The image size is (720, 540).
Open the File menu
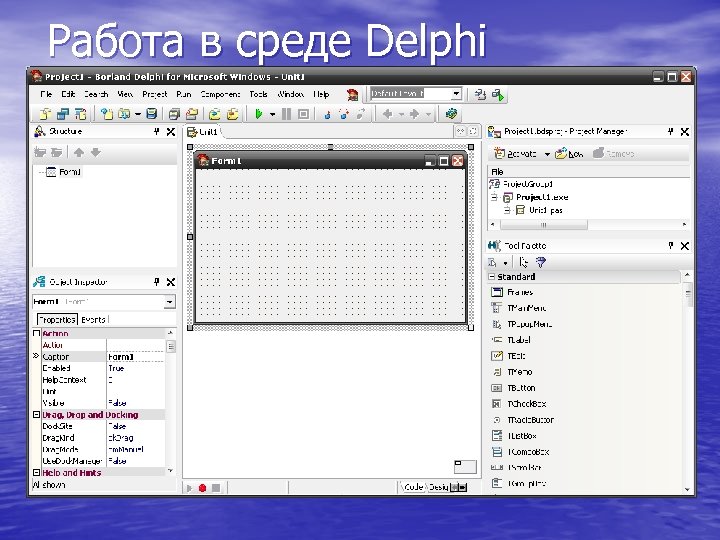pyautogui.click(x=46, y=94)
